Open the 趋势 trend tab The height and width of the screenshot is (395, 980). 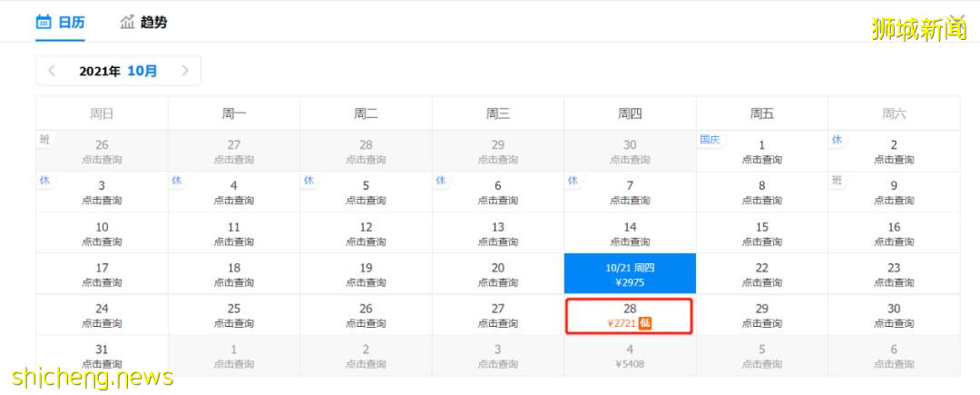coord(143,23)
